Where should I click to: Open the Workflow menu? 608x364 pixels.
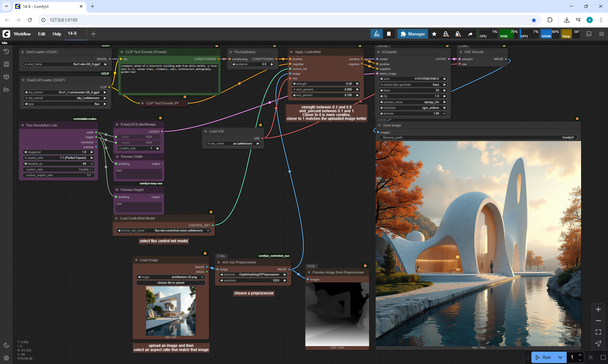[22, 34]
